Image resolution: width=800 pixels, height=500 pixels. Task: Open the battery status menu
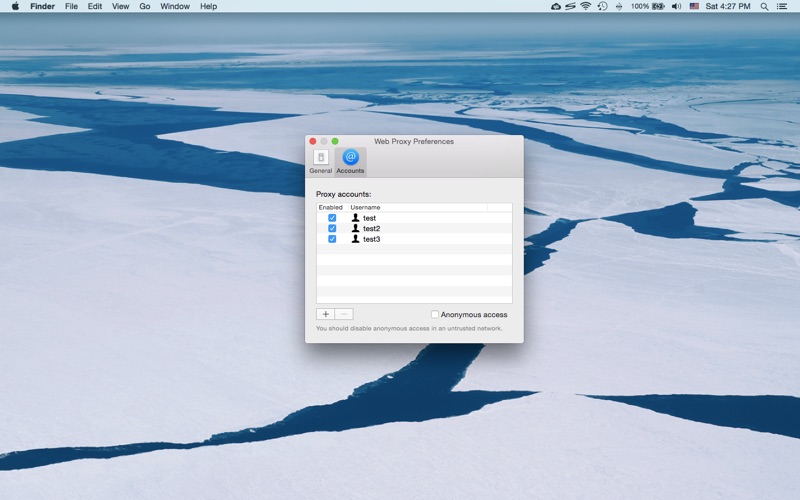click(x=658, y=6)
